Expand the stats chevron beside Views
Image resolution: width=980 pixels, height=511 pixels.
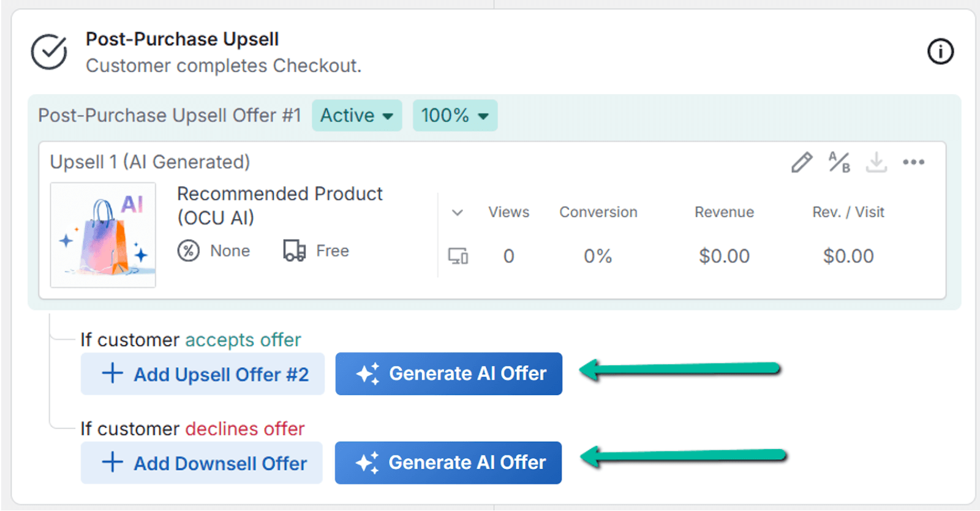pos(458,212)
